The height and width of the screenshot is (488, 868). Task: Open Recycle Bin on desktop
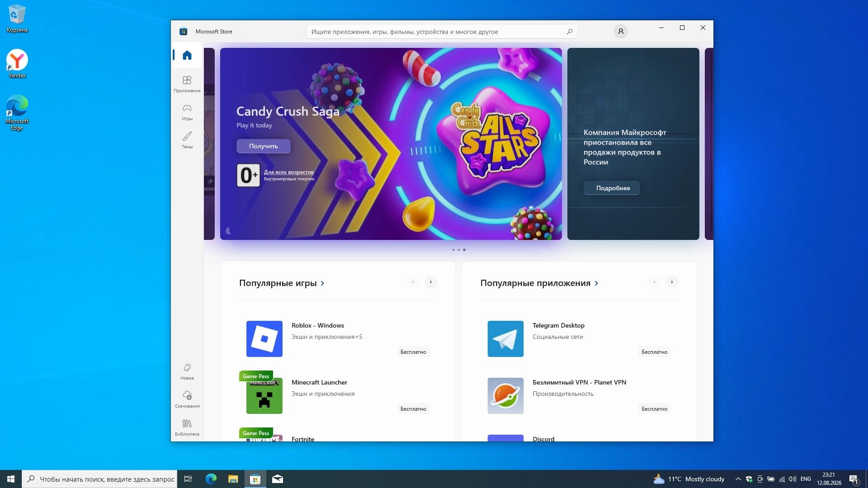coord(17,19)
